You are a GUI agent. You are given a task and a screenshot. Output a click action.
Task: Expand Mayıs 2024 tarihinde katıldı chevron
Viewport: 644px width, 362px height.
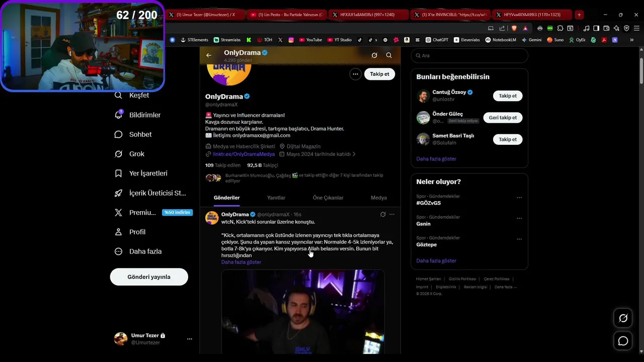click(354, 154)
